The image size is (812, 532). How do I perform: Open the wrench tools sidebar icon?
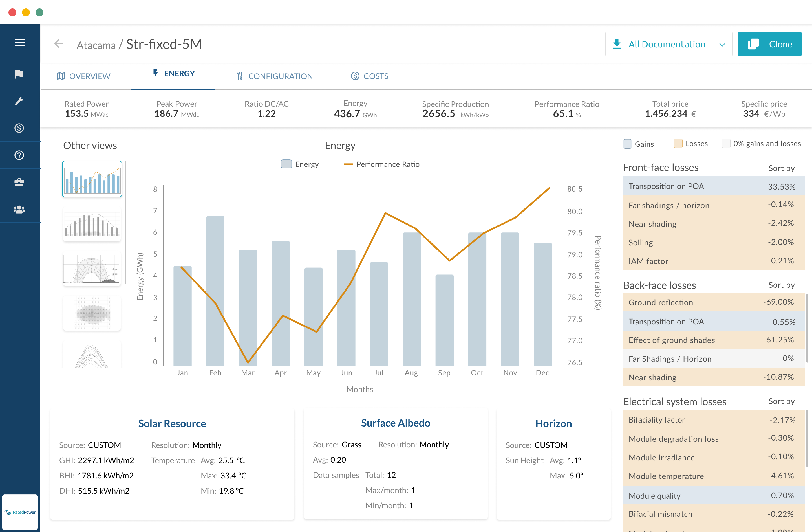(x=19, y=101)
